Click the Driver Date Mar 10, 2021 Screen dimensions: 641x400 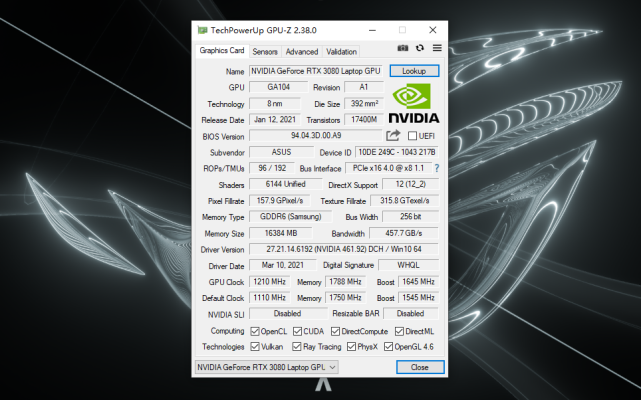point(282,265)
